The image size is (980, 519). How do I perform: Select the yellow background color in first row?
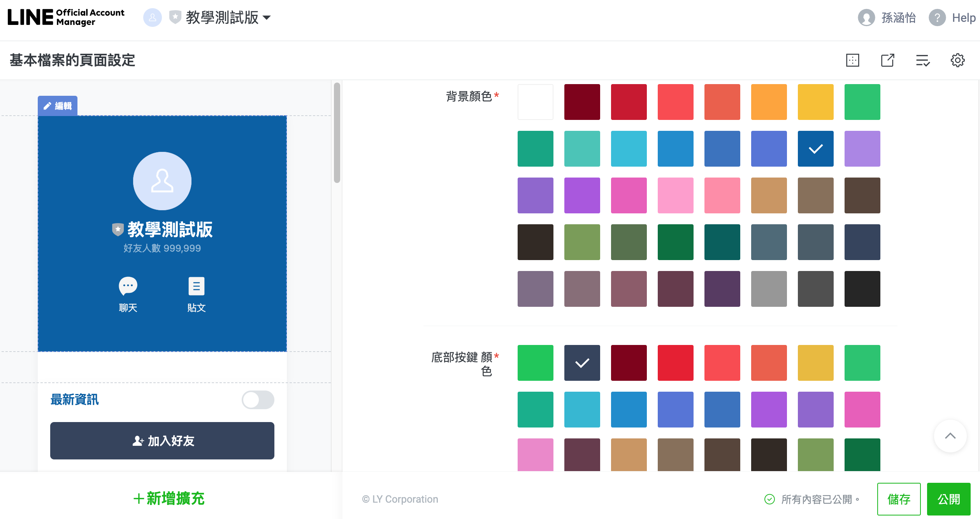(x=816, y=102)
